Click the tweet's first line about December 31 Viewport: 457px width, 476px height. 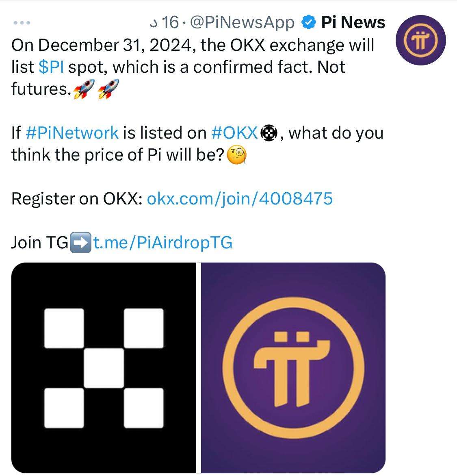[x=193, y=45]
